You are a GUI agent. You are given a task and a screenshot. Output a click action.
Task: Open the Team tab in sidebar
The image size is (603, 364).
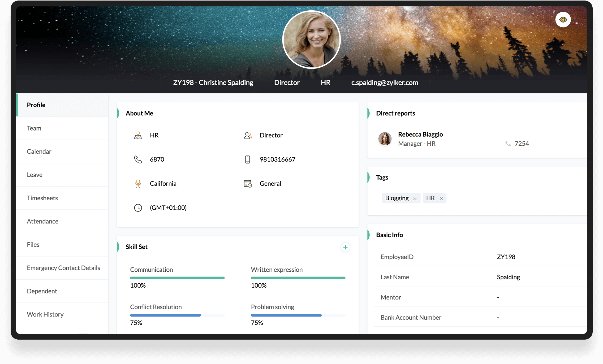(x=34, y=128)
